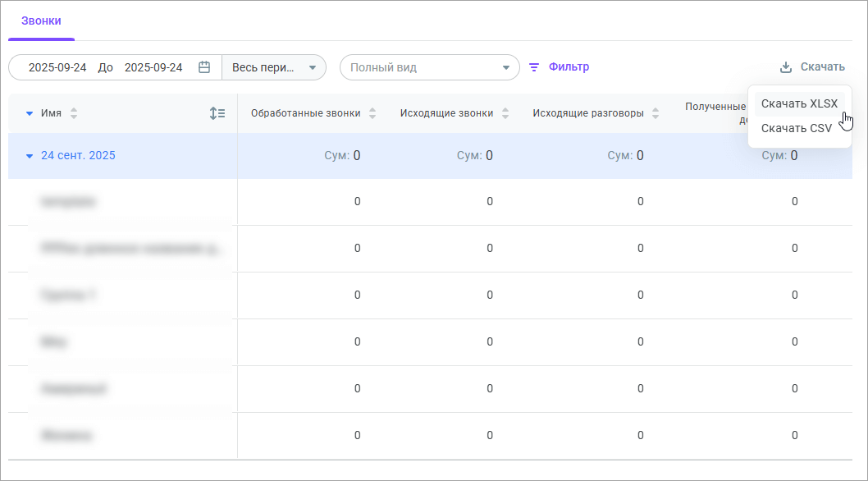Image resolution: width=868 pixels, height=481 pixels.
Task: Click the Скачать button
Action: tap(822, 67)
